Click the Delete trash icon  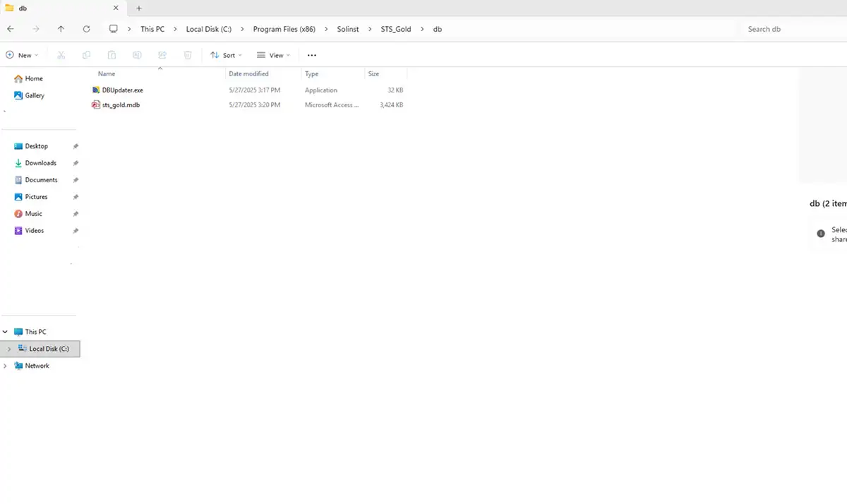[x=187, y=55]
